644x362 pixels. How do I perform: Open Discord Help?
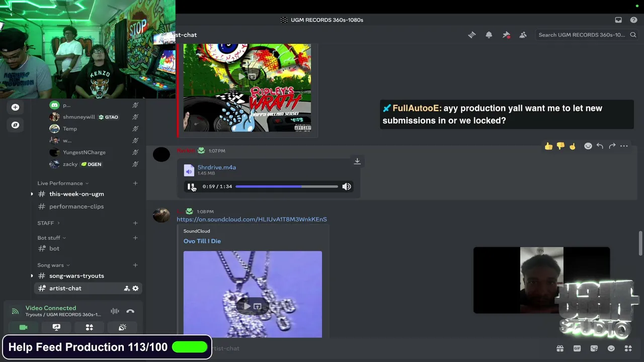[634, 20]
